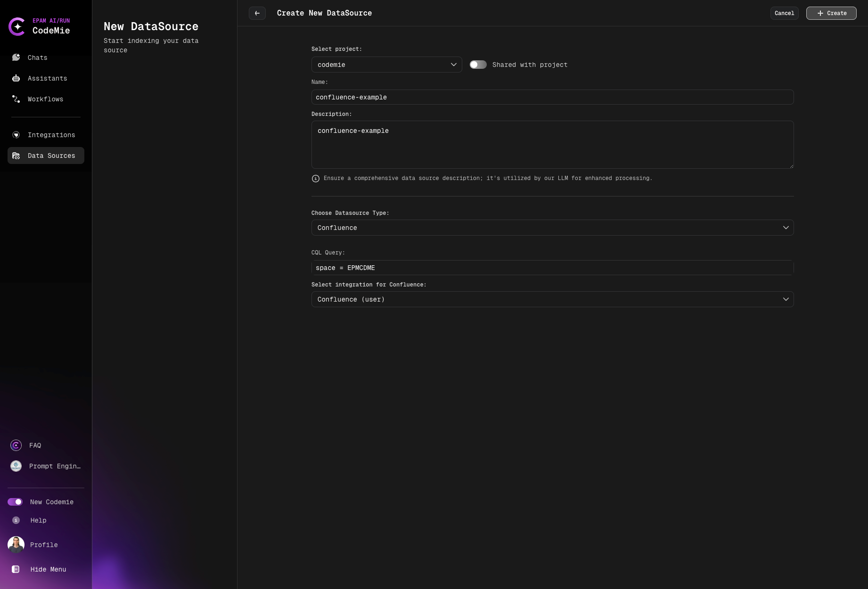Click the Prompt Engineering sidebar icon

(16, 466)
